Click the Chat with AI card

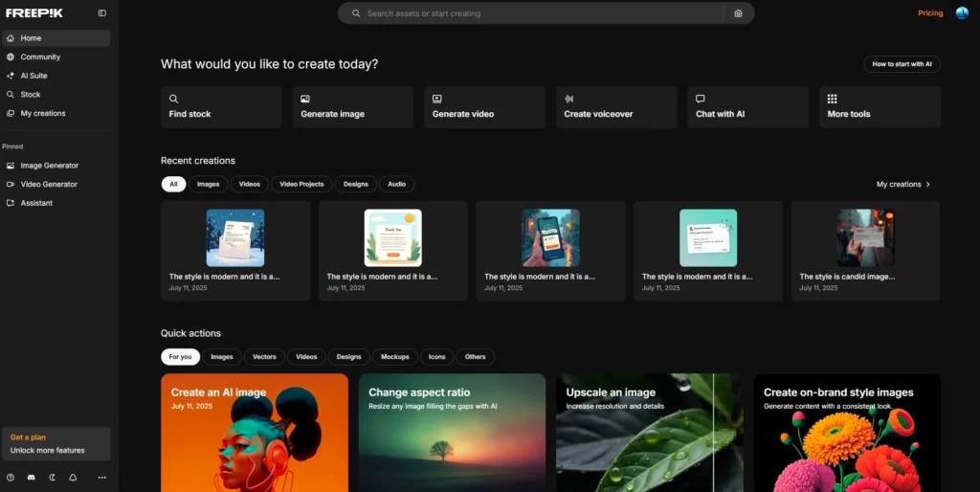[748, 107]
